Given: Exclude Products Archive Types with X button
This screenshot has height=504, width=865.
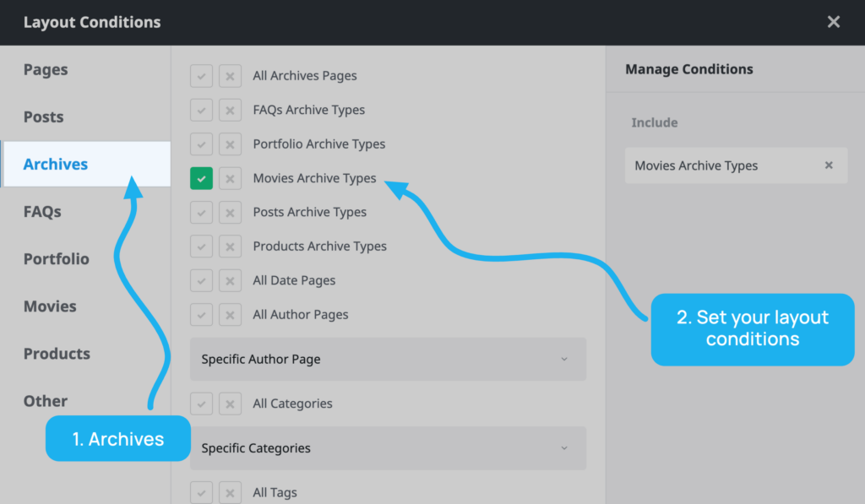Looking at the screenshot, I should pyautogui.click(x=230, y=247).
